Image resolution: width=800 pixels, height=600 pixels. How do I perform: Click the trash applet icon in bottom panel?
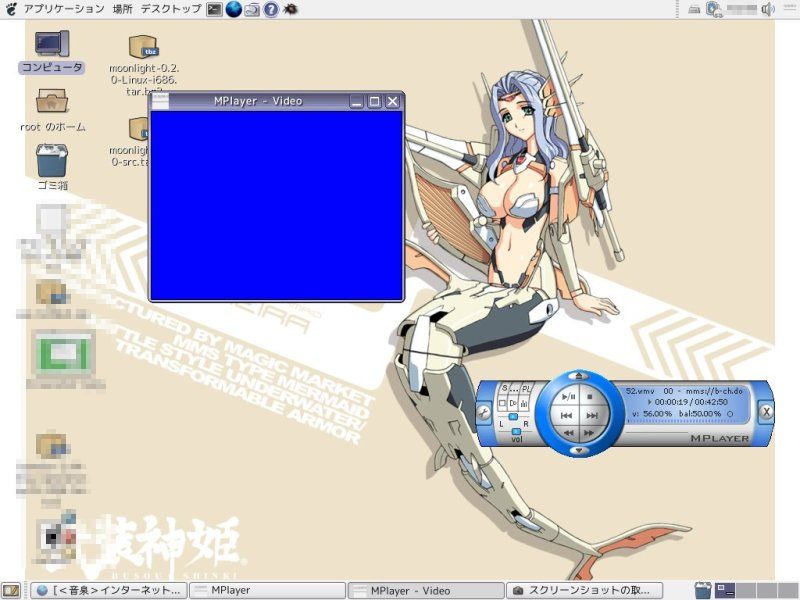(x=703, y=590)
